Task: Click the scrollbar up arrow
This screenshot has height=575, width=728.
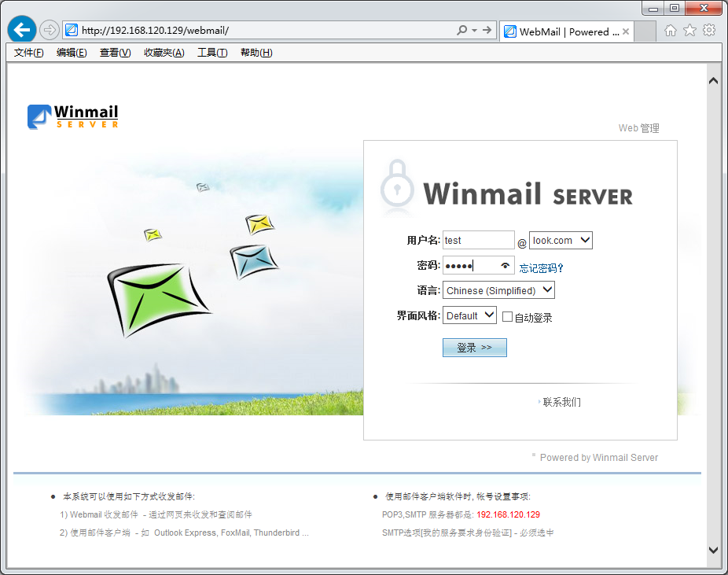Action: click(x=714, y=81)
